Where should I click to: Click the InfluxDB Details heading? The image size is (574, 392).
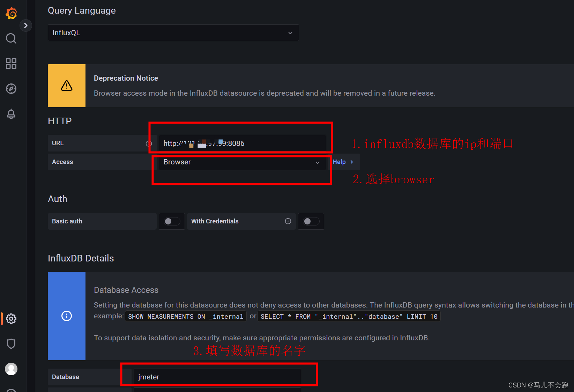(x=81, y=258)
